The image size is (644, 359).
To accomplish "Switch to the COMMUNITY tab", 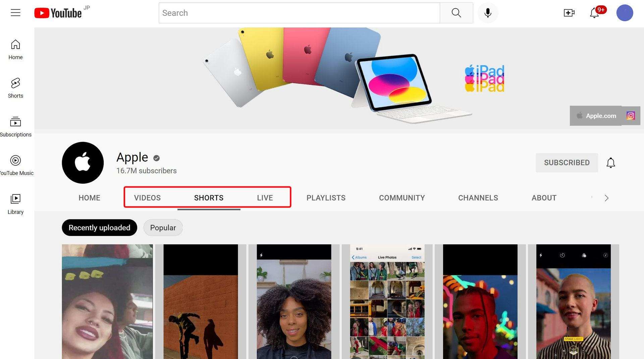I will pos(401,198).
